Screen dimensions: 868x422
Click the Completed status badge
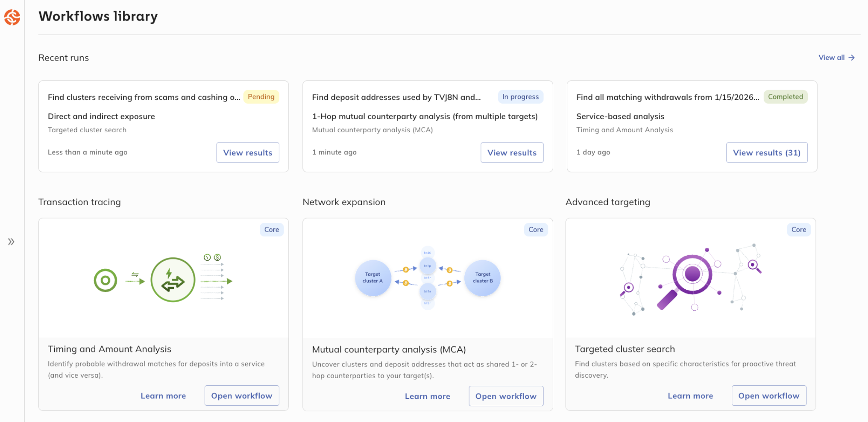point(785,96)
